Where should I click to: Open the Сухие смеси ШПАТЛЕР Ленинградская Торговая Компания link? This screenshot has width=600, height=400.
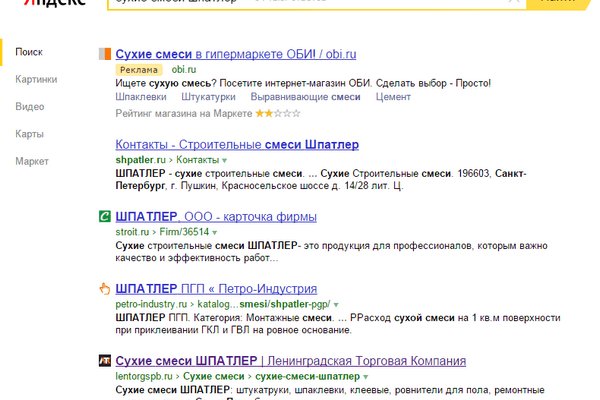click(x=291, y=361)
